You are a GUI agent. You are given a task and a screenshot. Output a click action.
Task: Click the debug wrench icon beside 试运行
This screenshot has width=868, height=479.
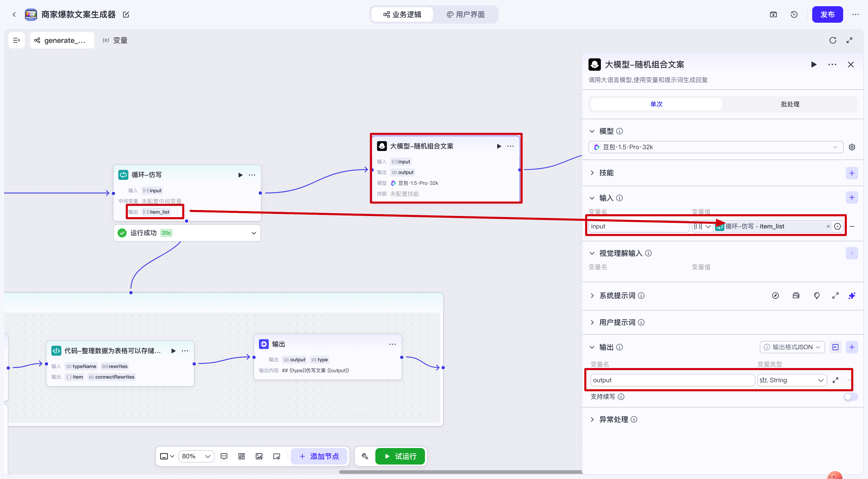(x=365, y=456)
